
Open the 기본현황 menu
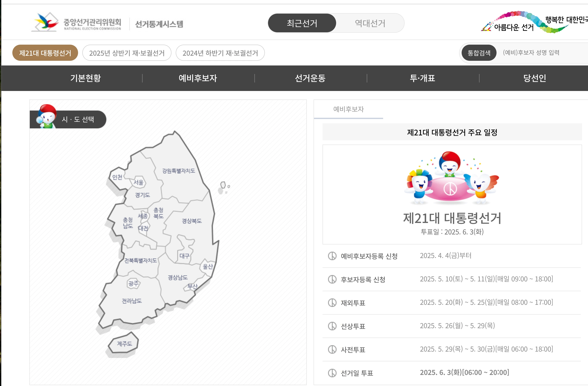(85, 78)
